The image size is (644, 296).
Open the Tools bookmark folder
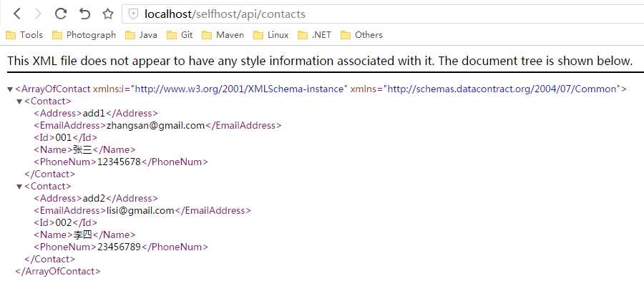click(x=24, y=35)
